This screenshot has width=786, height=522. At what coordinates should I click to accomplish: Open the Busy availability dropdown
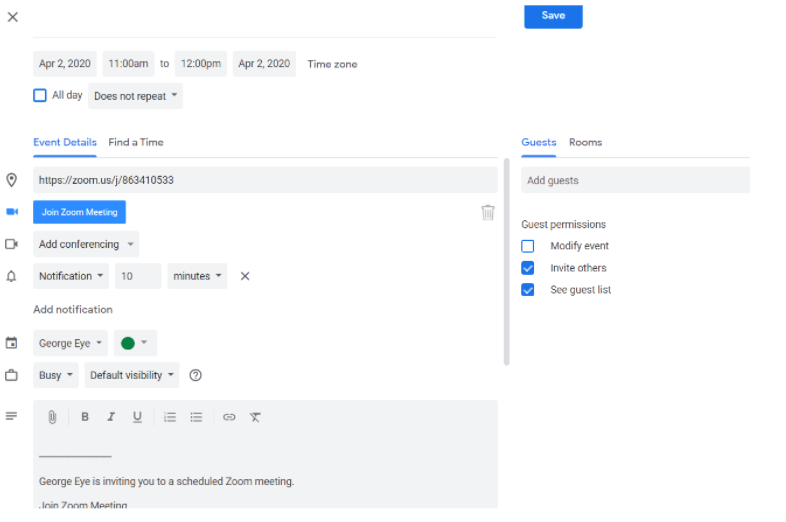(x=56, y=375)
